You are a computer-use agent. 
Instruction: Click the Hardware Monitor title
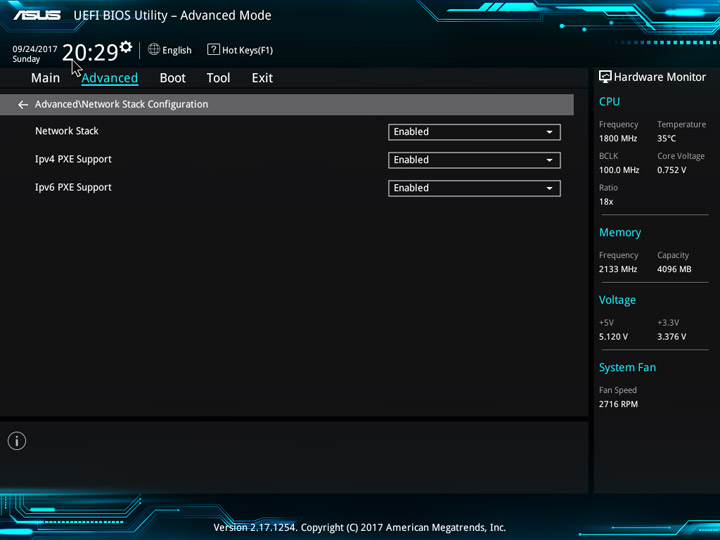point(660,77)
